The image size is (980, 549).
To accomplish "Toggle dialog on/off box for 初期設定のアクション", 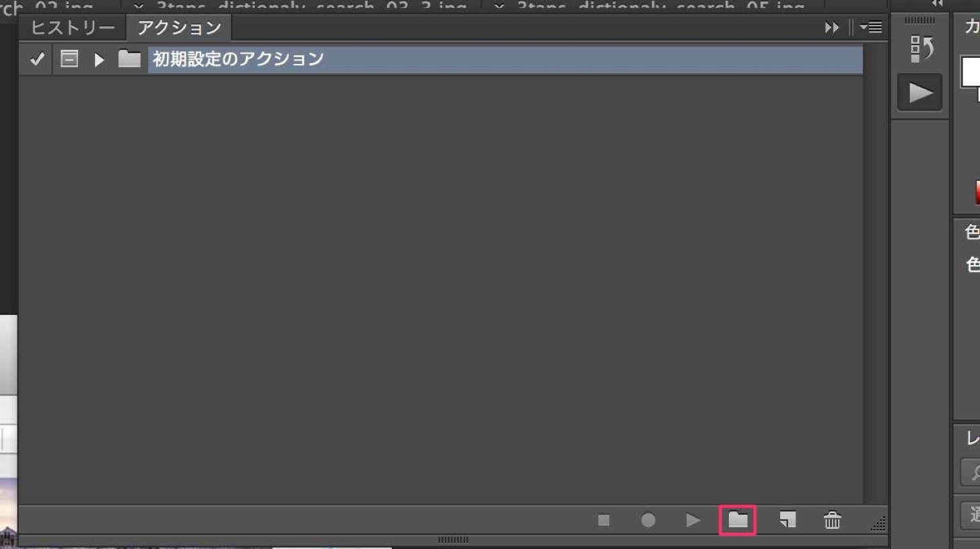I will [x=69, y=59].
